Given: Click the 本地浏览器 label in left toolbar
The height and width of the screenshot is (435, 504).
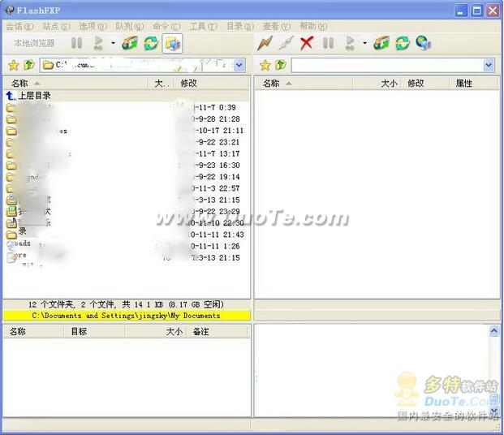Looking at the screenshot, I should (x=34, y=43).
